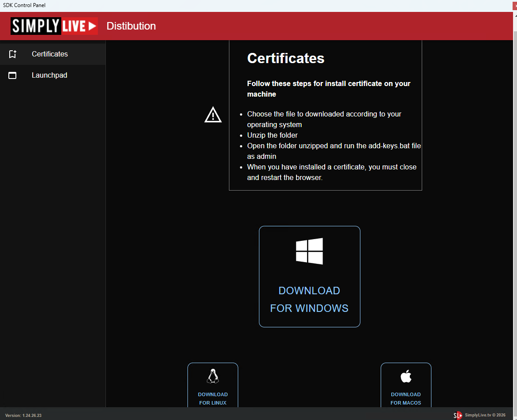Image resolution: width=517 pixels, height=420 pixels.
Task: Click the 'close and restart the browser' instruction
Action: [332, 172]
